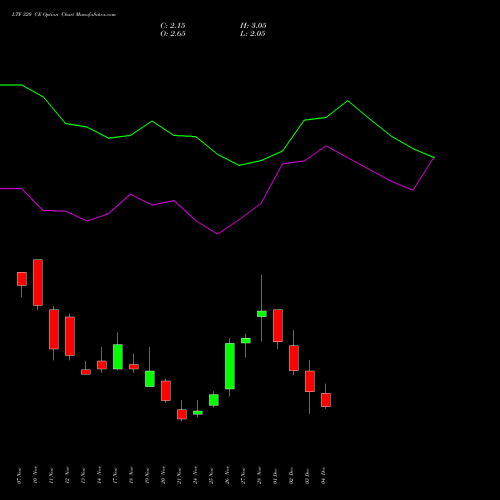Click the purple indicator line lowest trough
The height and width of the screenshot is (500, 500).
tap(218, 234)
